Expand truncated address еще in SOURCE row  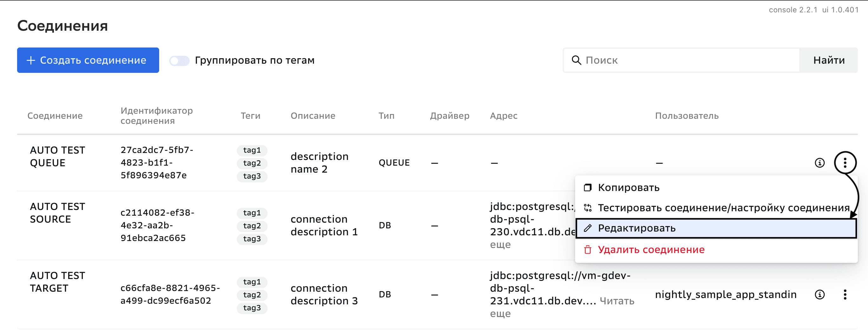tap(500, 245)
